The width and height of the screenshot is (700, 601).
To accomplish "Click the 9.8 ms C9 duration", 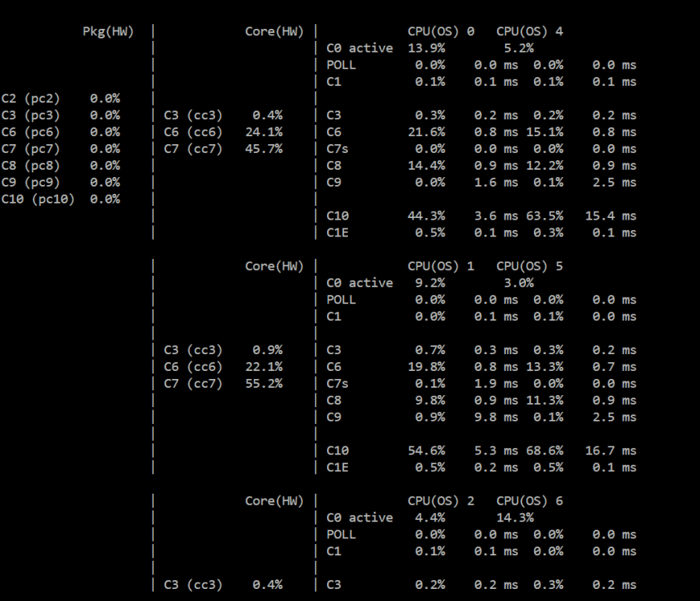I will (496, 417).
